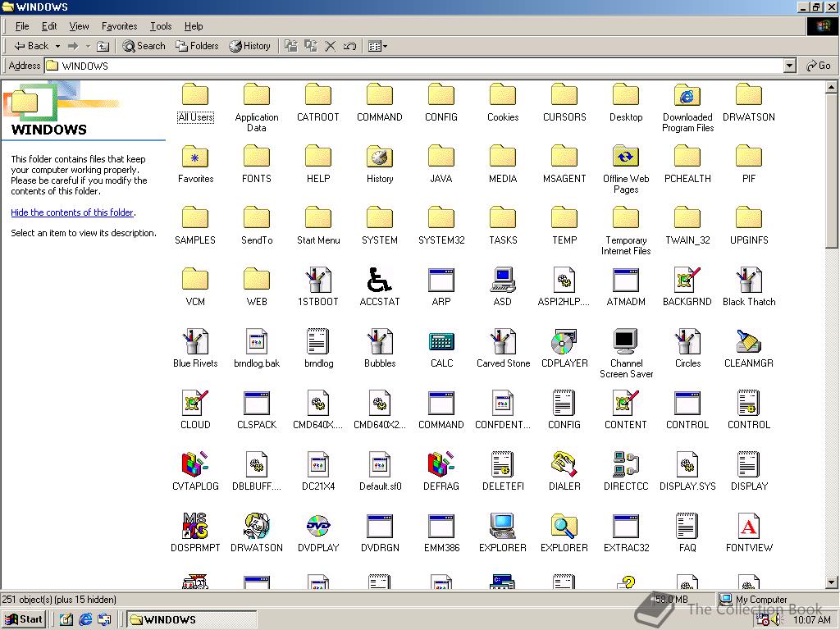Select the Black Thatch bitmap icon
Screen dimensions: 840x630
(748, 280)
